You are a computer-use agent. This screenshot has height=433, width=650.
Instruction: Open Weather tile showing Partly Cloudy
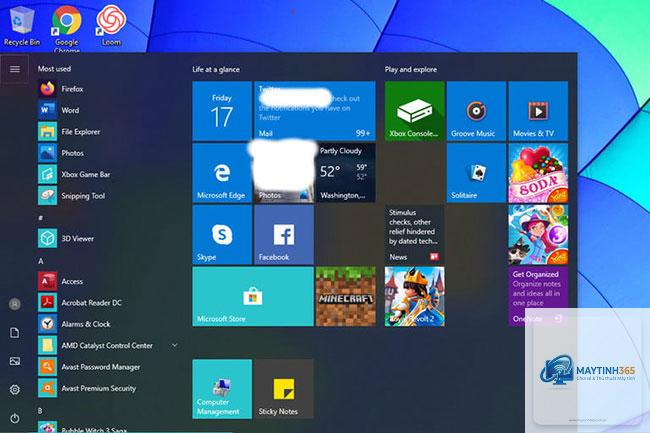346,173
